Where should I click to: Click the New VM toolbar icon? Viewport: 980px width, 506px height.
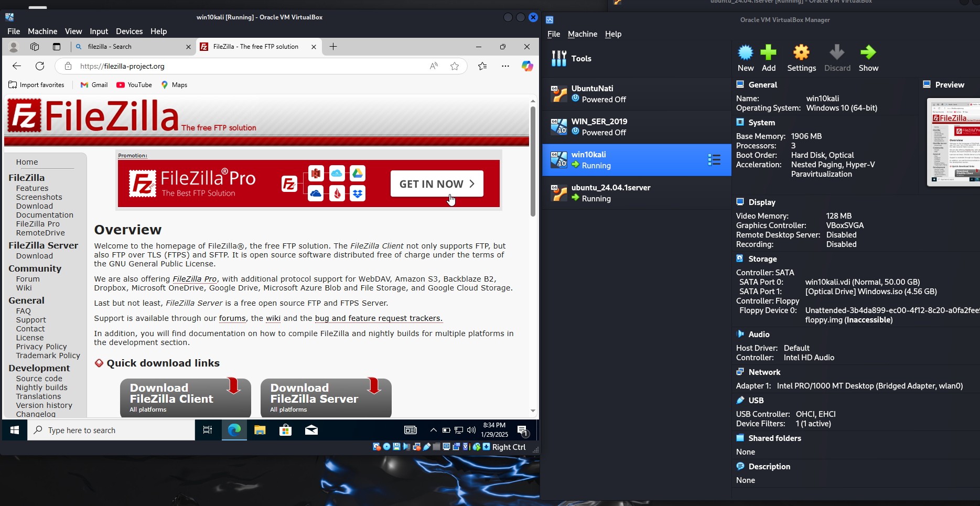click(x=745, y=52)
